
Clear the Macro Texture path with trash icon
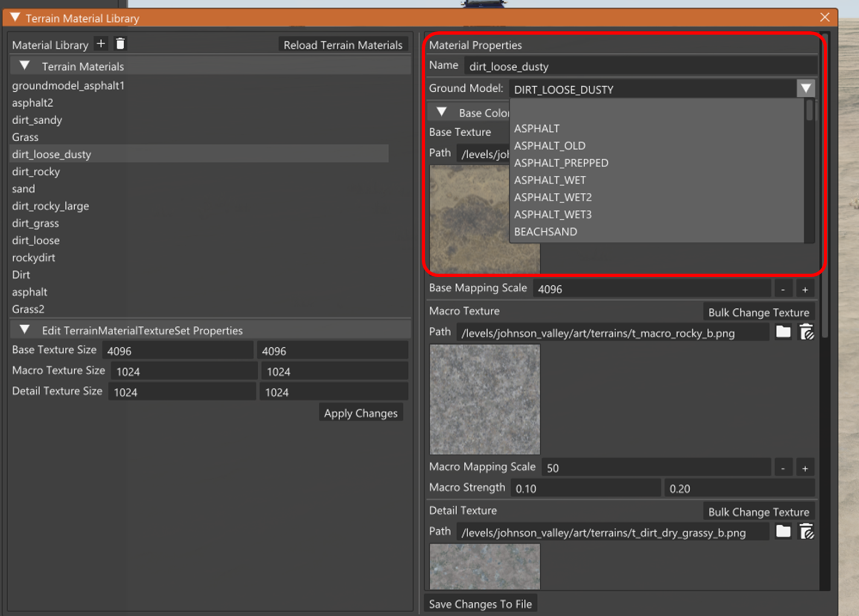(806, 332)
